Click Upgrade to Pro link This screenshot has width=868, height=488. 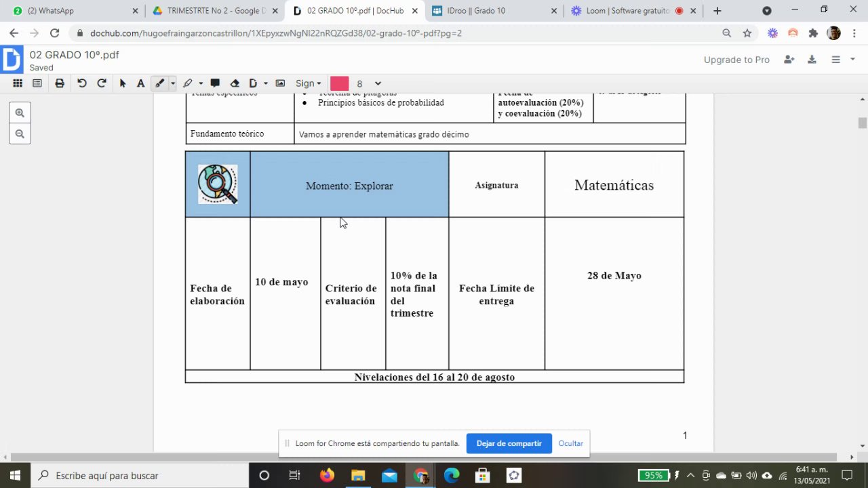tap(736, 60)
